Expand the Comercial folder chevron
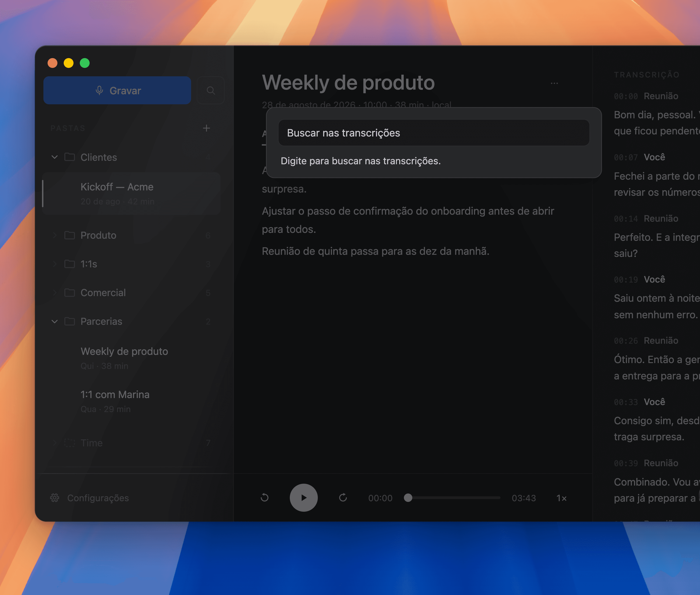This screenshot has height=595, width=700. click(x=55, y=292)
